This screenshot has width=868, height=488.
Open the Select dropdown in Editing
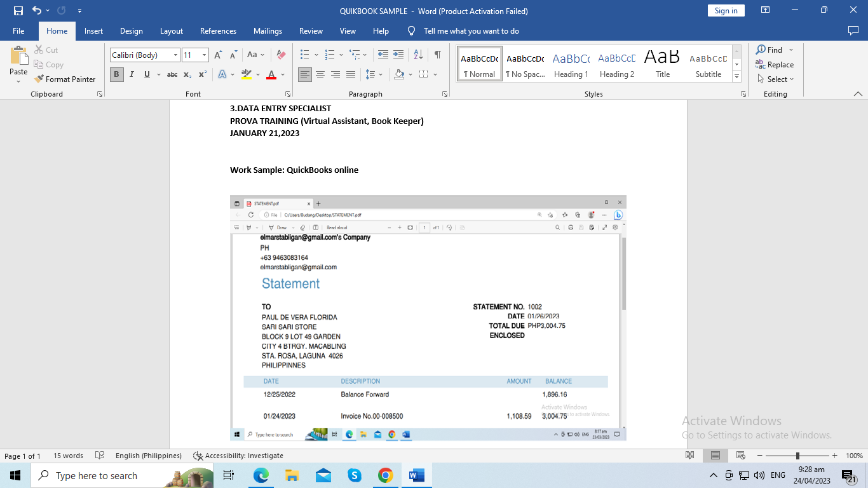pos(776,79)
